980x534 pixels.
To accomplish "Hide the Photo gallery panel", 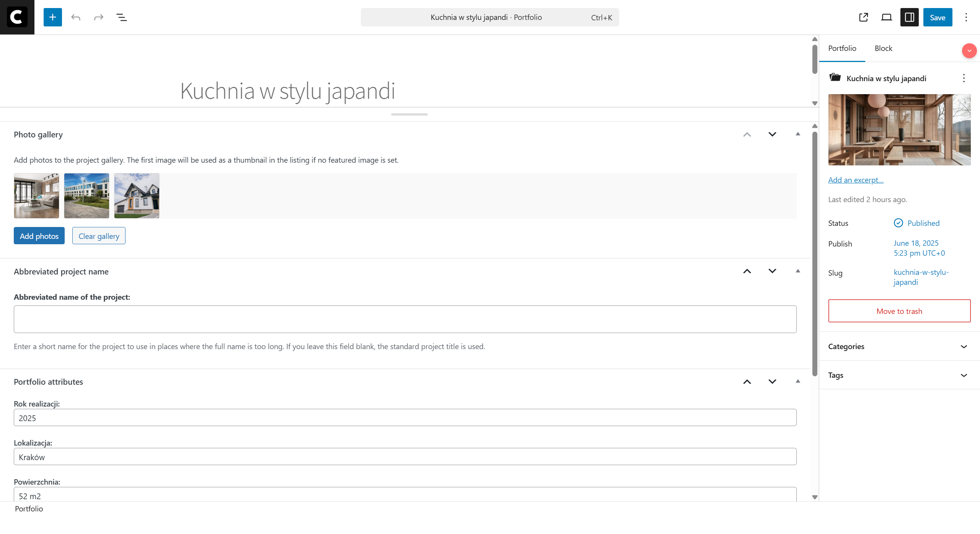I will pos(798,134).
